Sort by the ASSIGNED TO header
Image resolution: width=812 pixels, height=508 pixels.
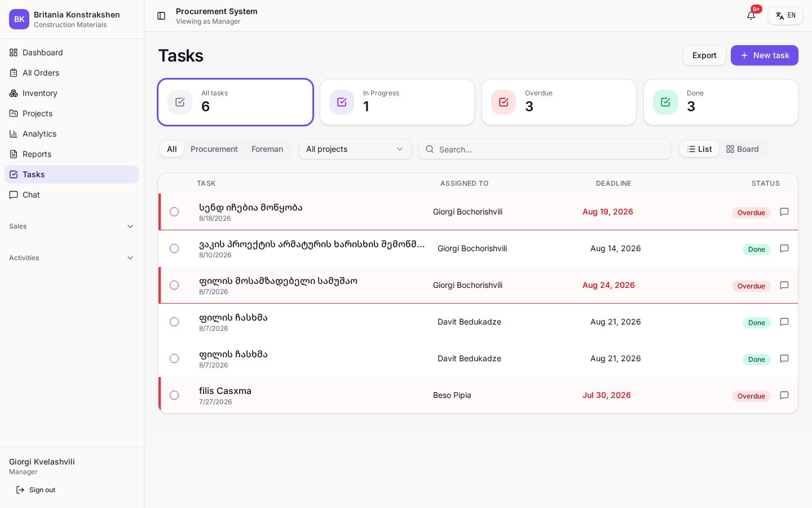[x=465, y=183]
